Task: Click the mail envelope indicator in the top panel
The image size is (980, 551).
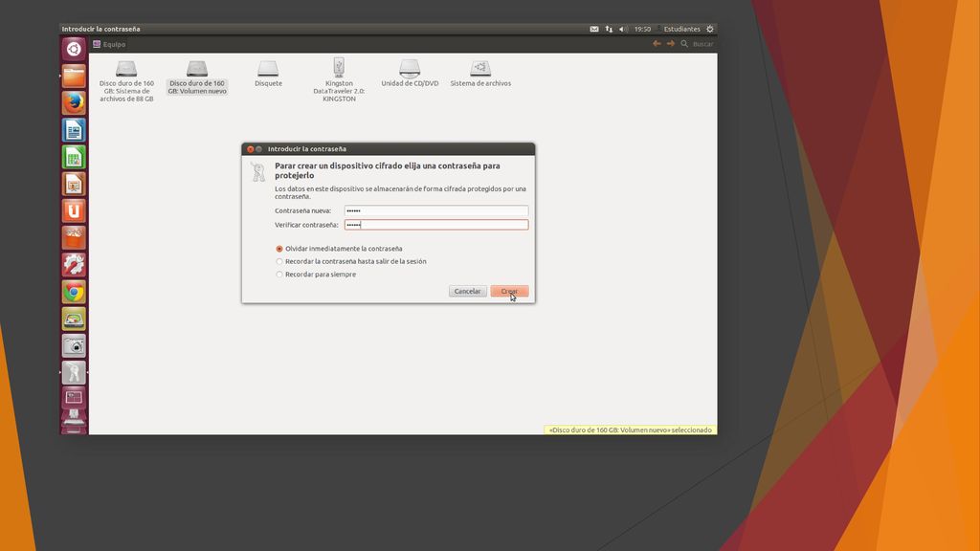Action: pos(594,29)
